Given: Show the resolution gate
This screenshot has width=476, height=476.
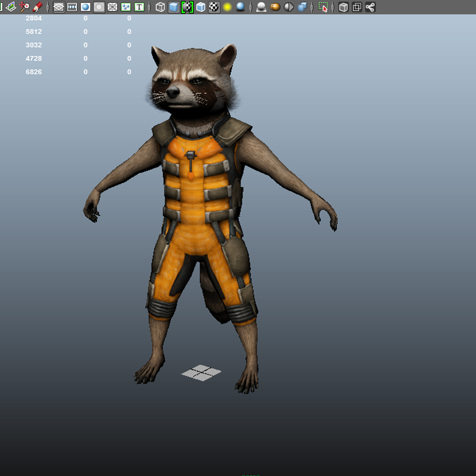Looking at the screenshot, I should tap(85, 7).
